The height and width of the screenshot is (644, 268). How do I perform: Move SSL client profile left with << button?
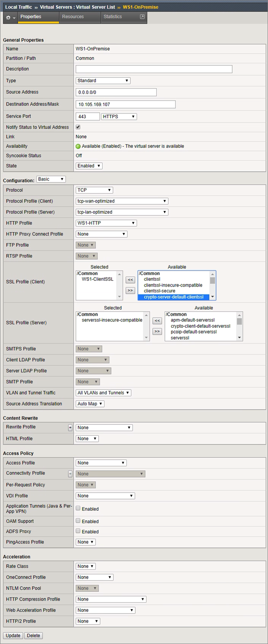(x=130, y=280)
